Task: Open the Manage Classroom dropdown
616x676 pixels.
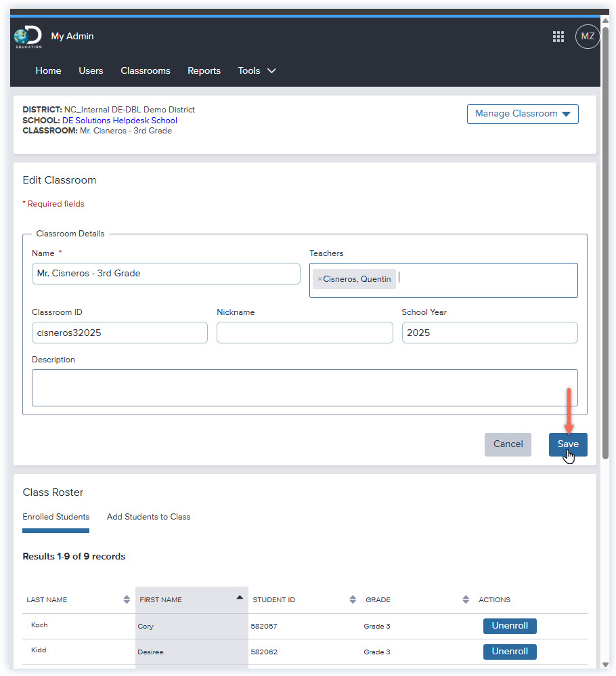Action: pos(522,114)
